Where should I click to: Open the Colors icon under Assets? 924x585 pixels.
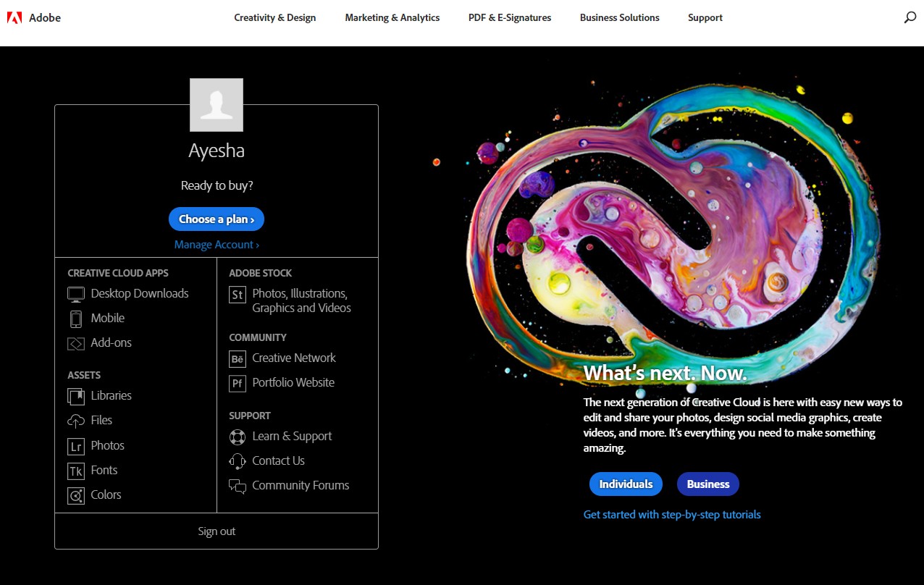[76, 495]
